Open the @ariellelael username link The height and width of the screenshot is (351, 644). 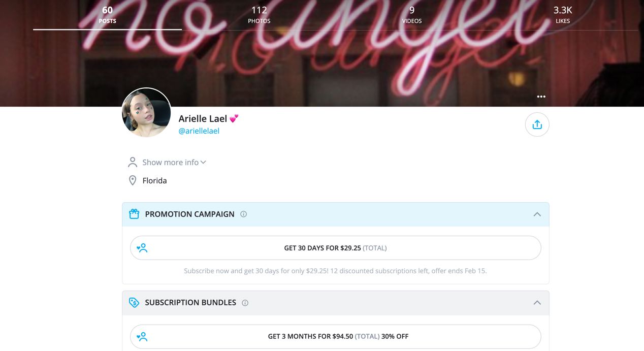coord(199,131)
